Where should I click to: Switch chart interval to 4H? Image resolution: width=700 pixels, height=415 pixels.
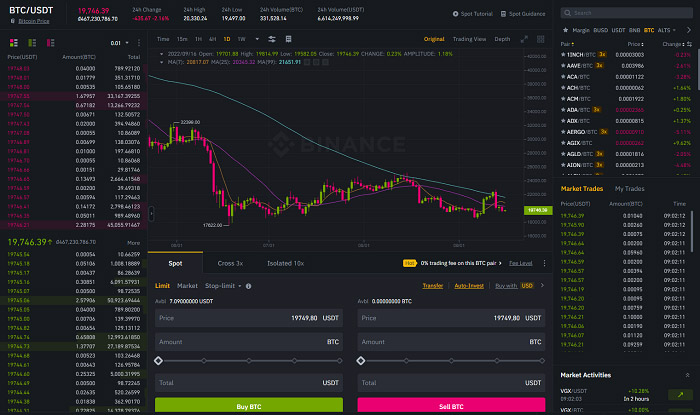coord(212,39)
